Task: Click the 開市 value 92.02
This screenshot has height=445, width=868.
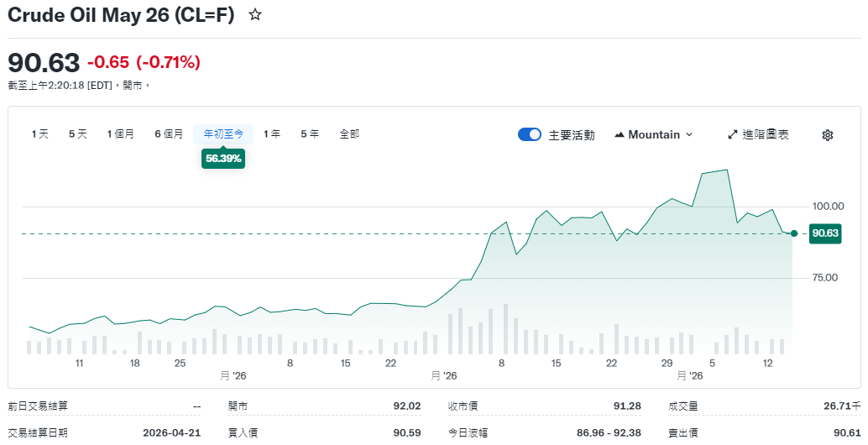Action: 407,406
